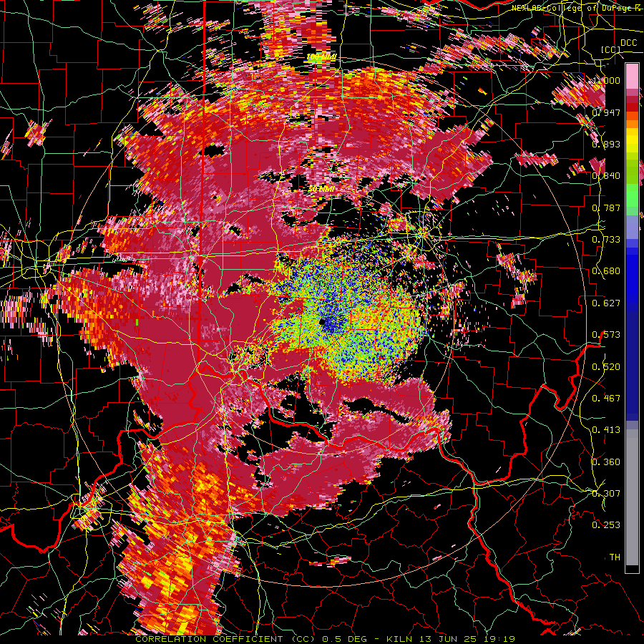Screen dimensions: 644x644
Task: Click the 0.413 scale label
Action: tap(606, 430)
